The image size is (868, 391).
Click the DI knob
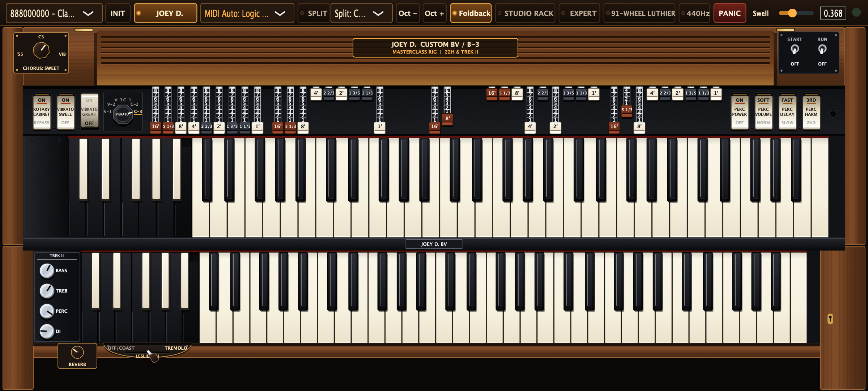point(47,331)
